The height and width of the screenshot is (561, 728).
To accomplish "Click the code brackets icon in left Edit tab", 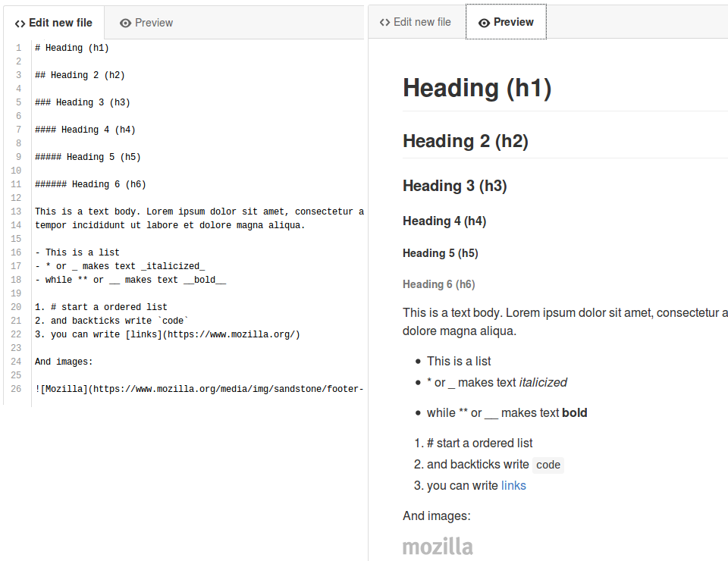I will [20, 24].
